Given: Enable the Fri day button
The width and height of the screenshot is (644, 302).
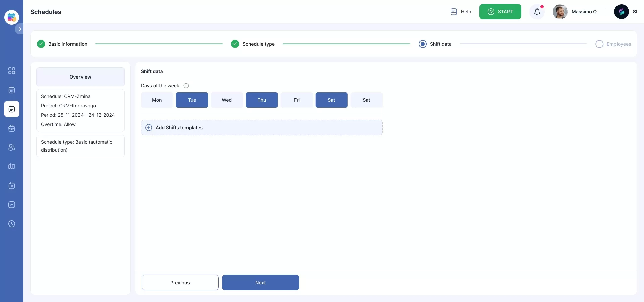Looking at the screenshot, I should tap(297, 100).
